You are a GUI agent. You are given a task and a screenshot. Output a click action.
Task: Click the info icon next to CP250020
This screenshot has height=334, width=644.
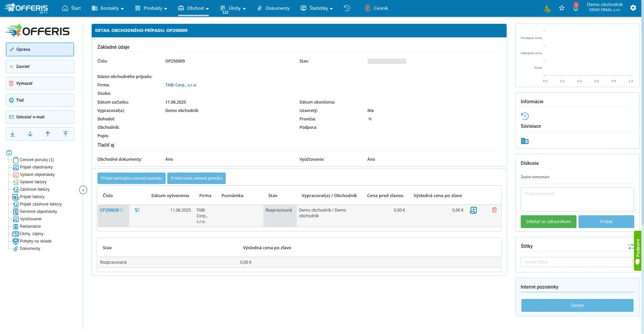click(x=122, y=210)
